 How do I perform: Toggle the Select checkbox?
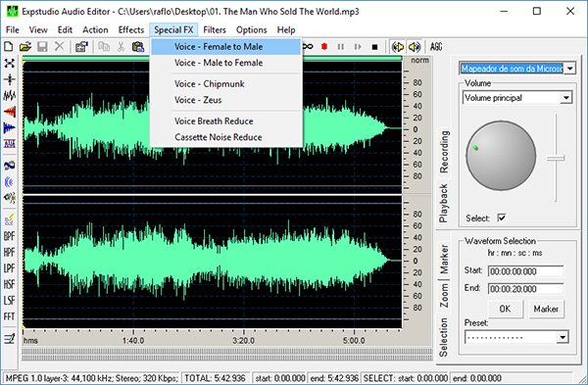tap(502, 217)
